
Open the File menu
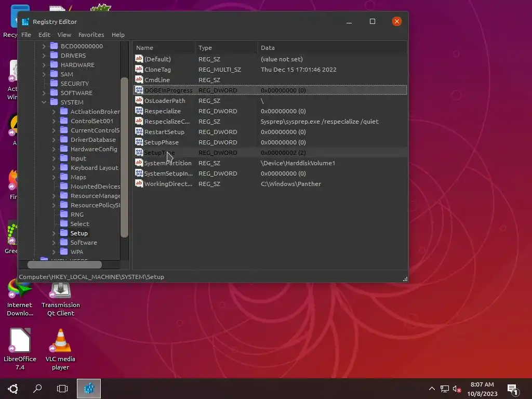(x=26, y=35)
